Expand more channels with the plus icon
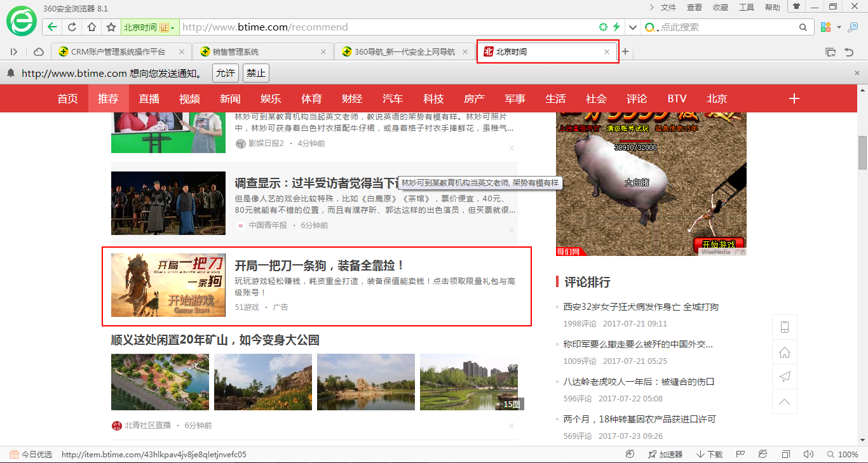Viewport: 868px width, 463px height. click(794, 98)
